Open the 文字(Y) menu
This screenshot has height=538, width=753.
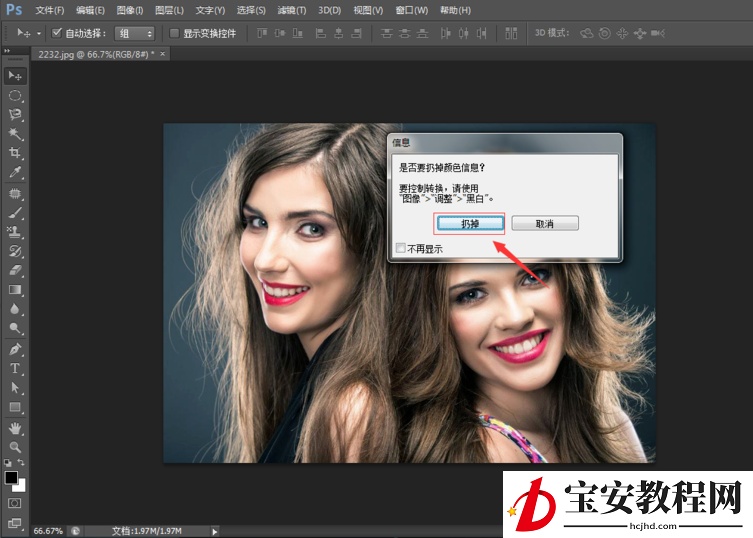tap(210, 10)
